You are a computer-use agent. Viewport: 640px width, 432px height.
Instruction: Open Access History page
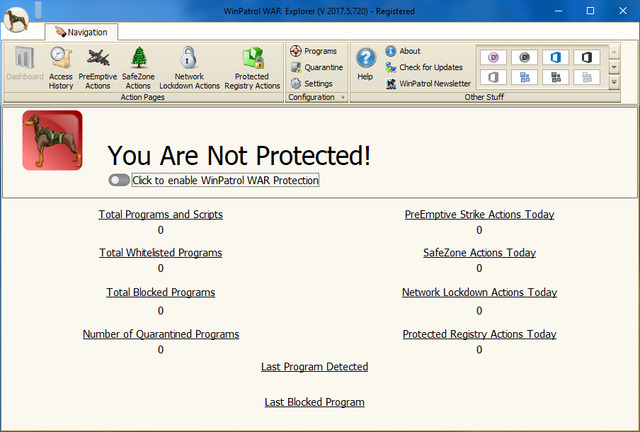pos(61,68)
